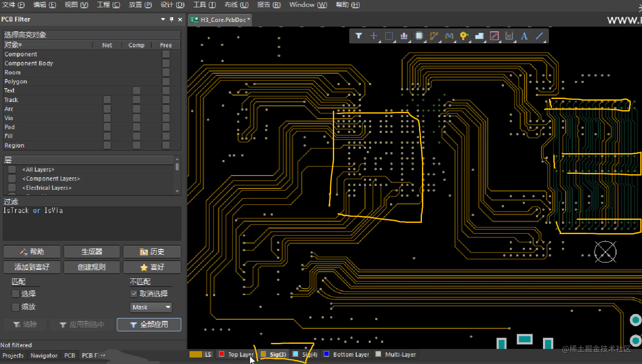Enable the Net checkbox for Track objects
This screenshot has width=642, height=364.
click(x=107, y=99)
